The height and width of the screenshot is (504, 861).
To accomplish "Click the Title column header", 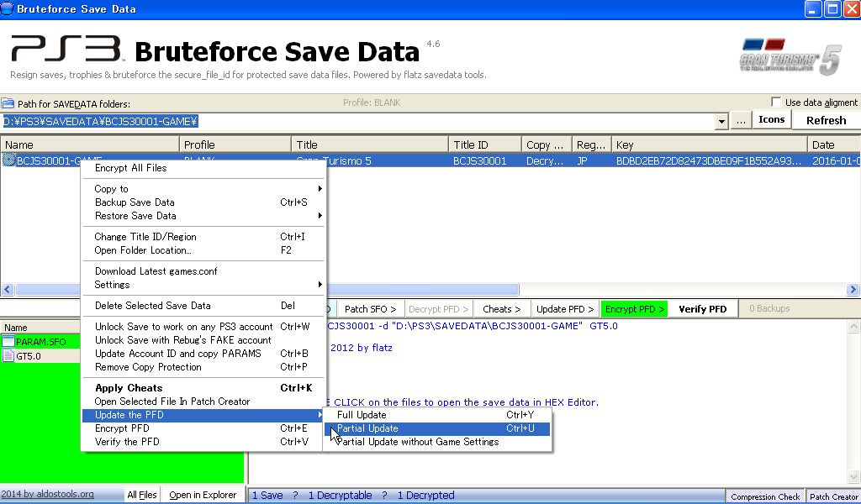I will [370, 144].
